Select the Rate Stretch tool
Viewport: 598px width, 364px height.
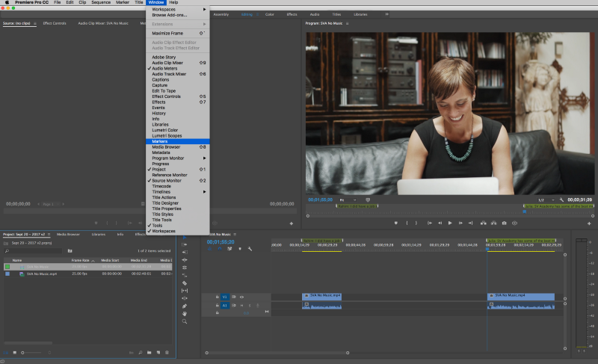click(x=185, y=275)
